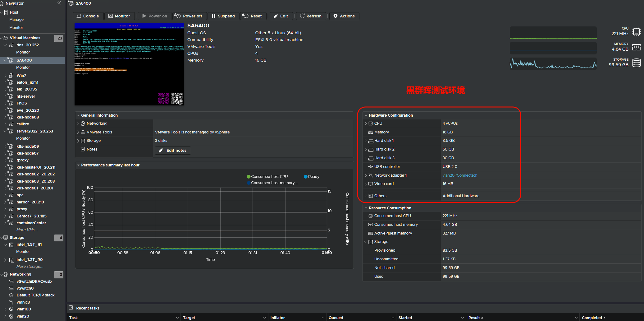Open the Actions gear menu

tap(344, 16)
